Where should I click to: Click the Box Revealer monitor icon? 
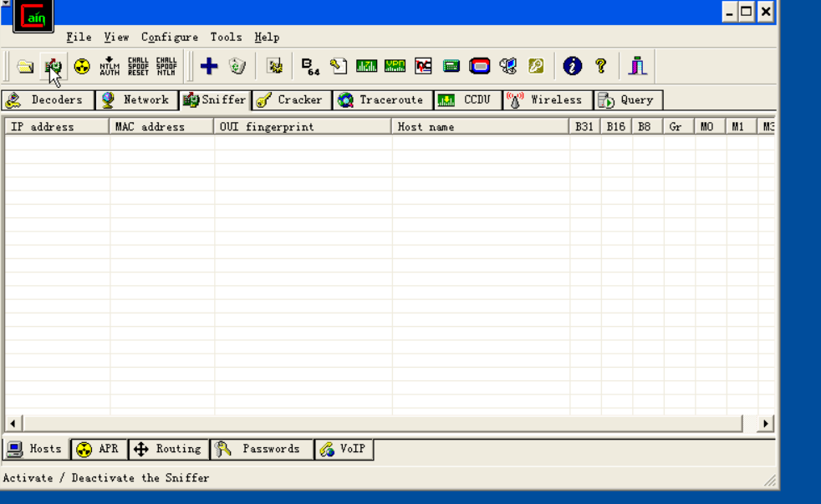point(507,66)
